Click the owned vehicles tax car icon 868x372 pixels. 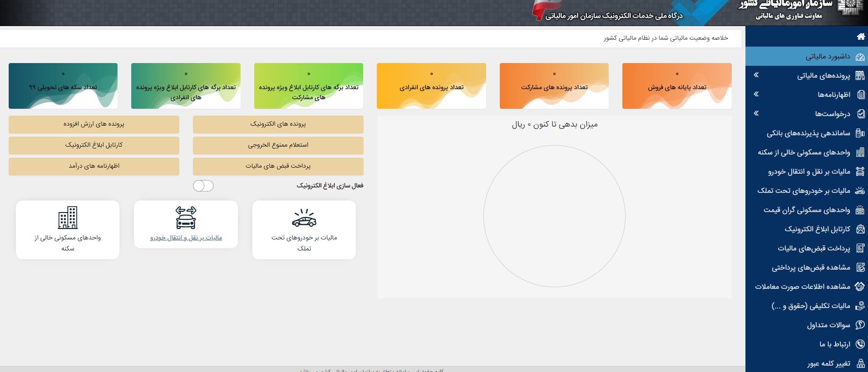pos(304,218)
